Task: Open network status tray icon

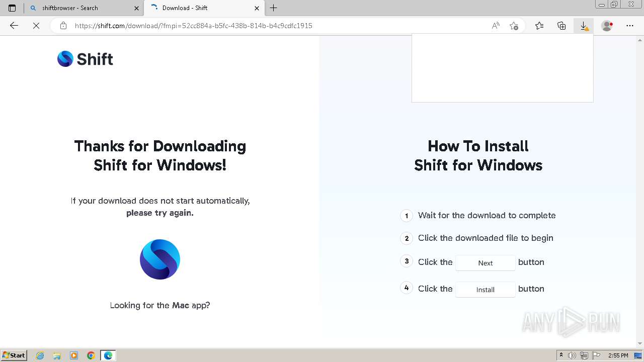Action: tap(584, 355)
